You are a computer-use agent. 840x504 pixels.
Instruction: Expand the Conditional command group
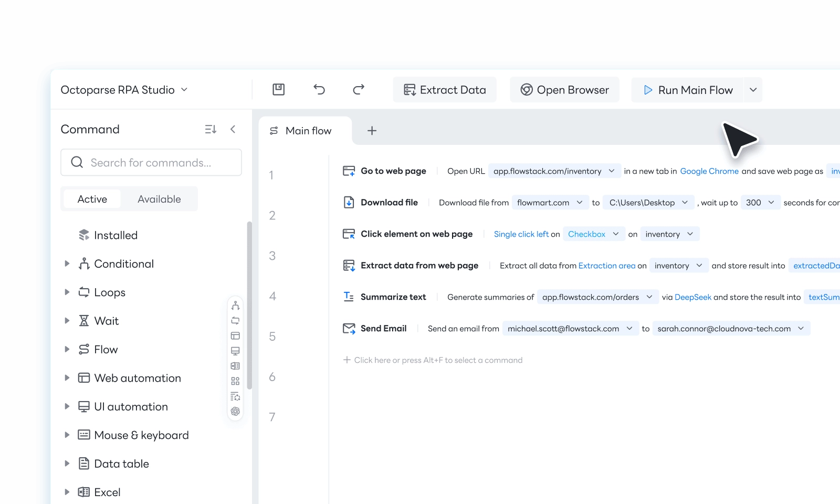tap(67, 264)
